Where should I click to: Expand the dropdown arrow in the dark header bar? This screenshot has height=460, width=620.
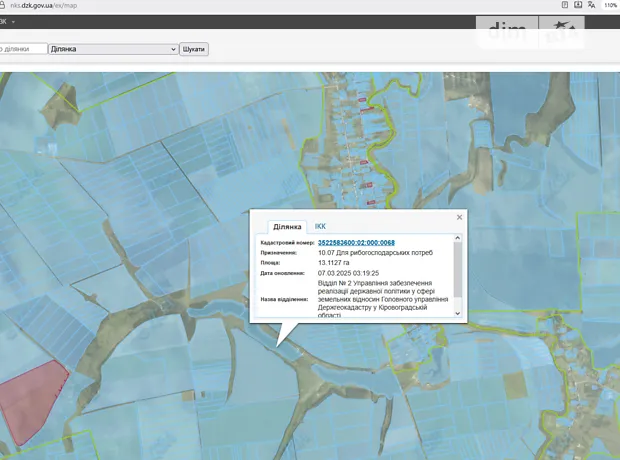[x=14, y=21]
